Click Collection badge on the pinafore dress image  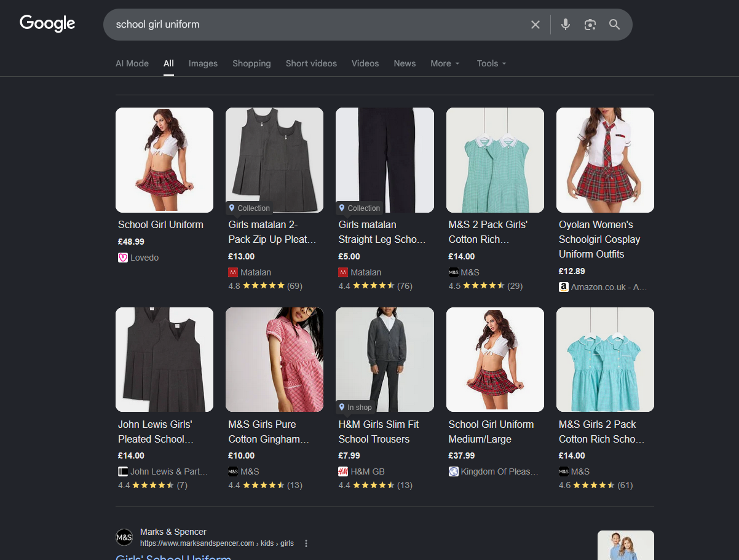click(x=249, y=208)
